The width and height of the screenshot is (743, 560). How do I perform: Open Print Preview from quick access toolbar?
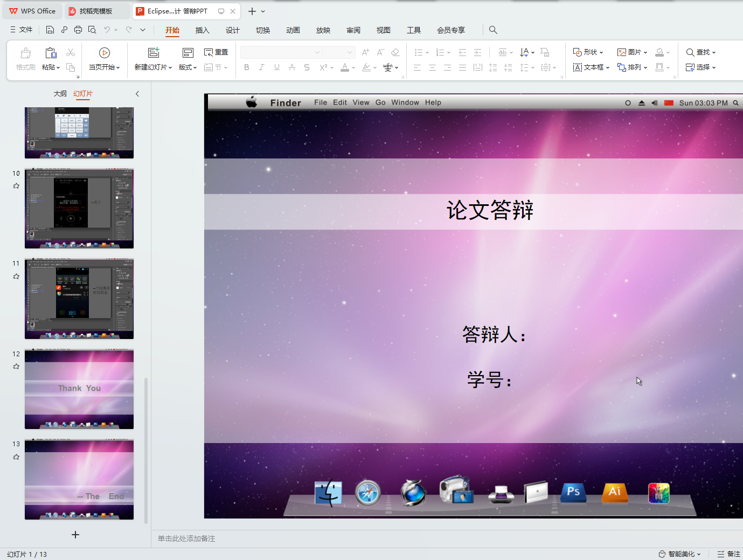(92, 30)
